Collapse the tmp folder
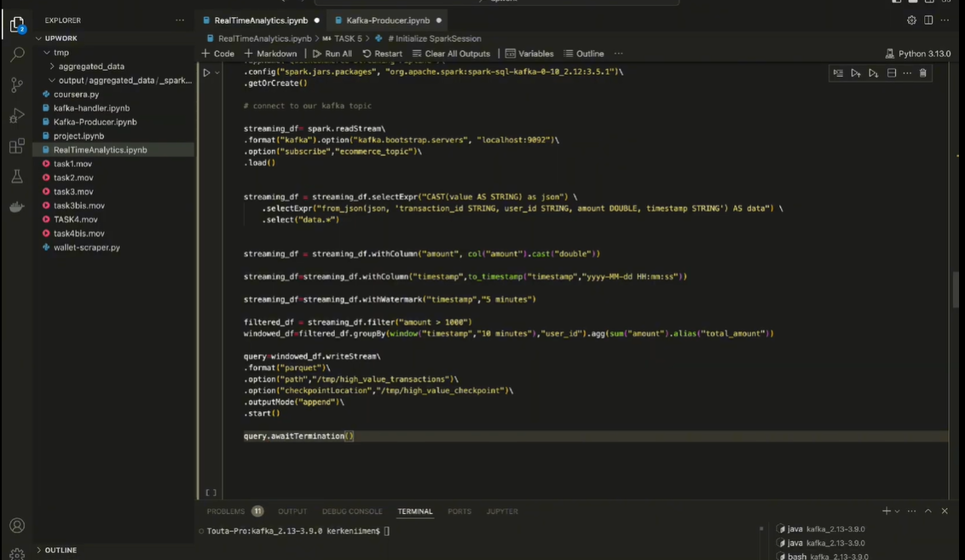This screenshot has height=560, width=965. (60, 53)
